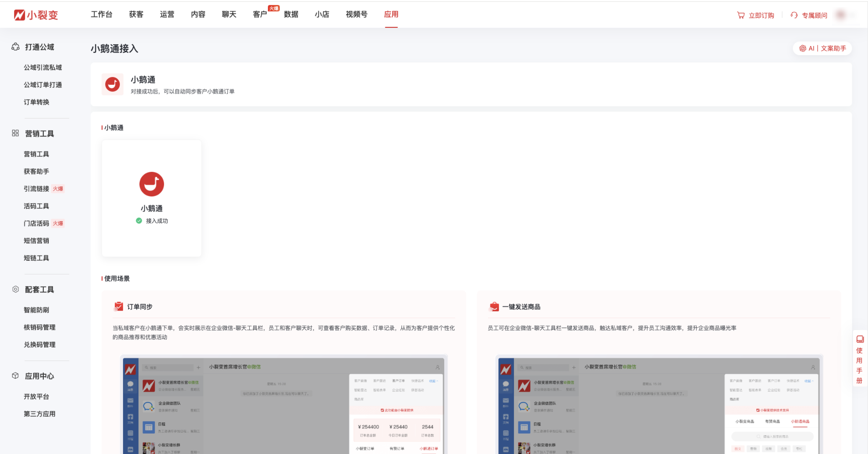The height and width of the screenshot is (454, 868).
Task: Open the 客户 tab
Action: [260, 15]
